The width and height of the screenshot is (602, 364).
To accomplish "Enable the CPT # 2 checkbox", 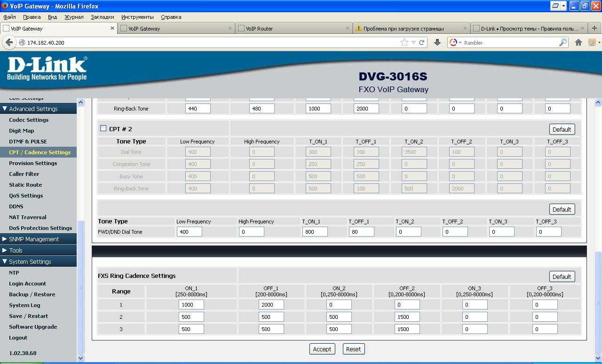I will (x=103, y=128).
